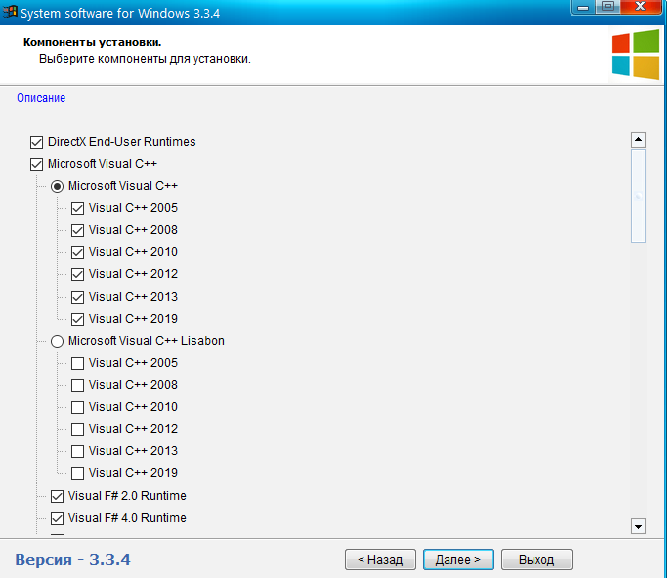
Task: Select the Visual C++ 2012 item in first group
Action: pos(133,274)
